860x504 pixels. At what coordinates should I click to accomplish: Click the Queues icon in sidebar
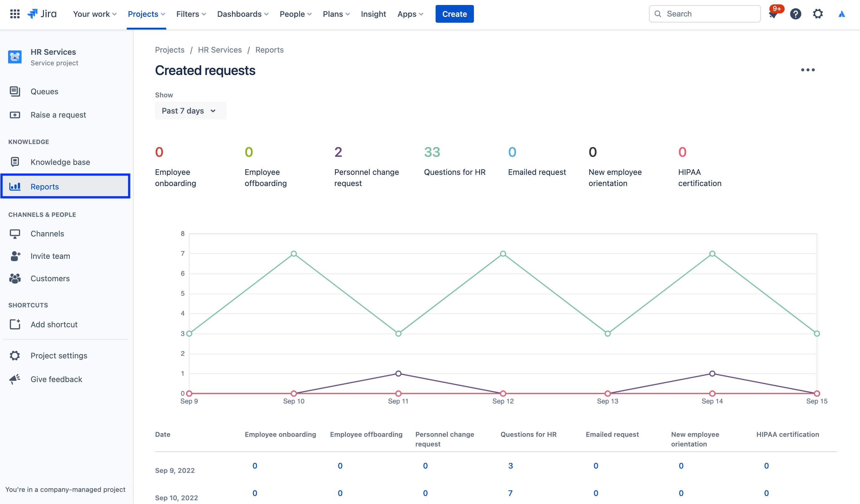point(15,91)
